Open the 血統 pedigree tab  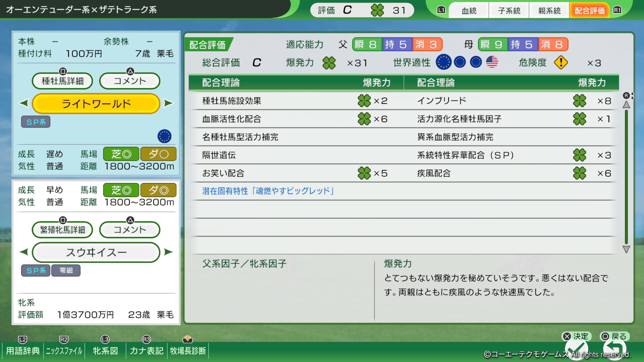[x=469, y=11]
